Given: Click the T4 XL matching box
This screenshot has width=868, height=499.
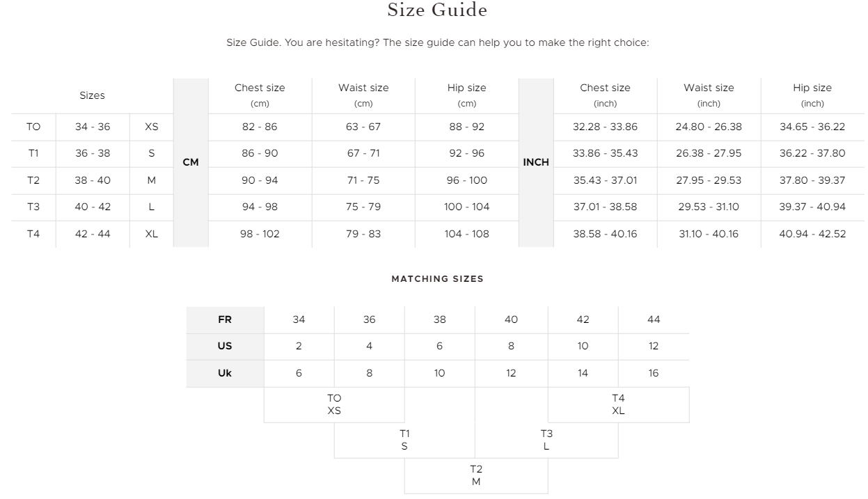Looking at the screenshot, I should click(x=619, y=404).
